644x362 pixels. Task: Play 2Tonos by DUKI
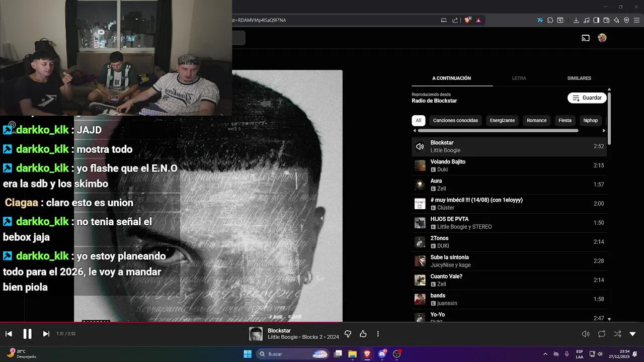509,242
